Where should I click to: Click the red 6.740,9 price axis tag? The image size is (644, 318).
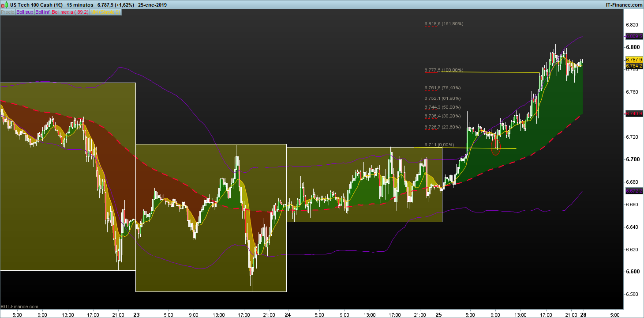634,114
